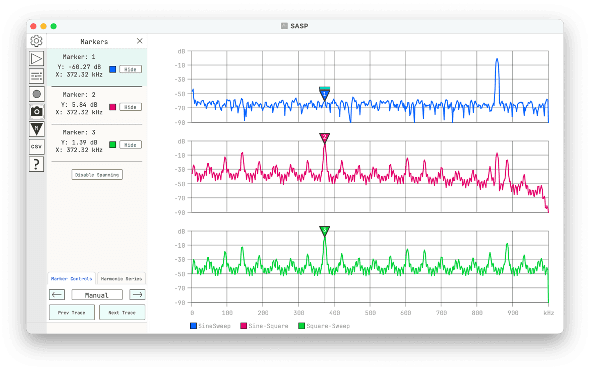Export data with the CSV icon

tap(36, 147)
